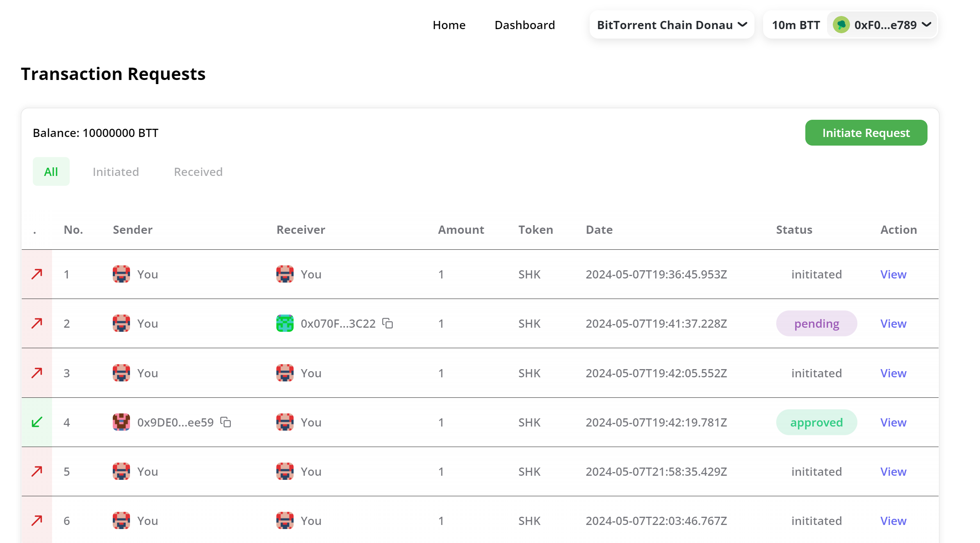
Task: Go to the Home page
Action: pos(449,25)
